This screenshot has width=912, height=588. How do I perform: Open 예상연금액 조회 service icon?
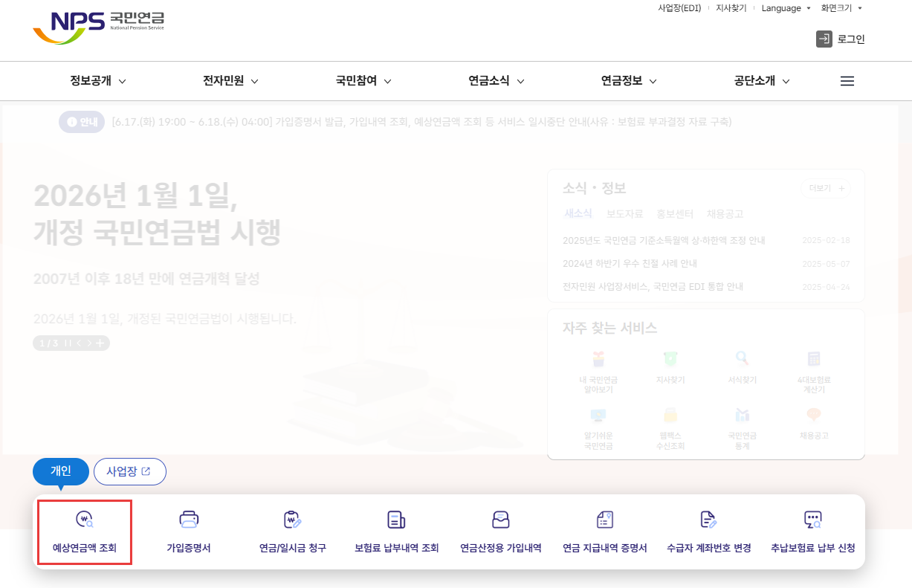[84, 530]
